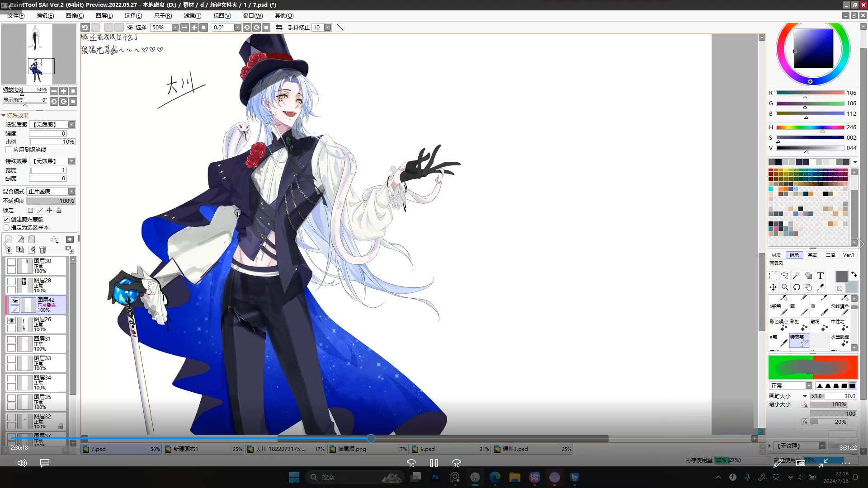
Task: Select the hand pan tool
Action: tap(808, 287)
